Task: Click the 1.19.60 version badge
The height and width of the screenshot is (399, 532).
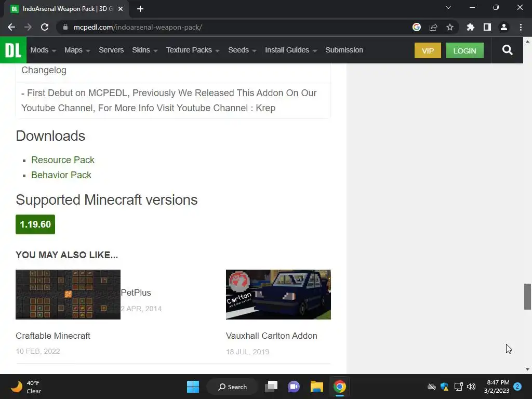Action: click(35, 224)
